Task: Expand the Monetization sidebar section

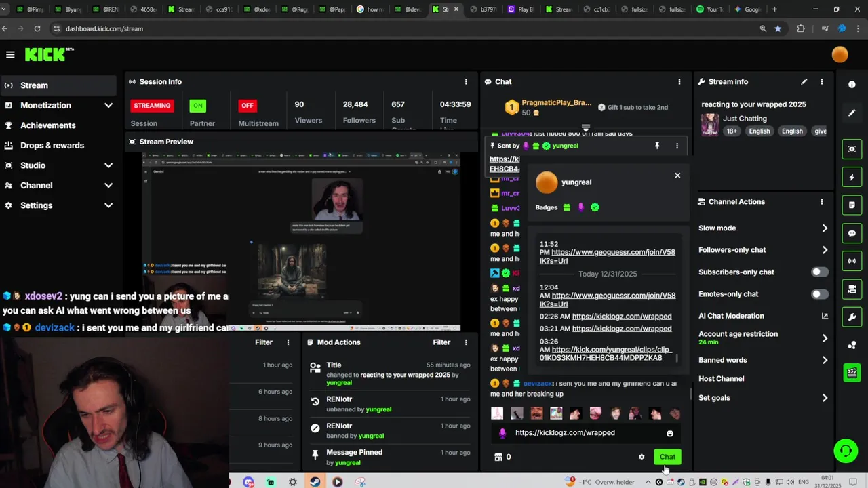Action: [108, 106]
